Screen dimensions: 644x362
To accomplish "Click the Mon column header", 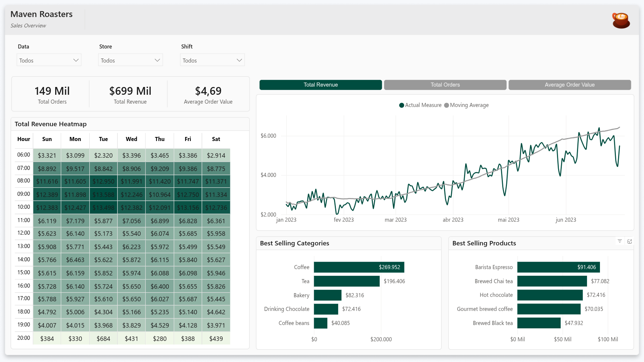I will click(x=75, y=139).
